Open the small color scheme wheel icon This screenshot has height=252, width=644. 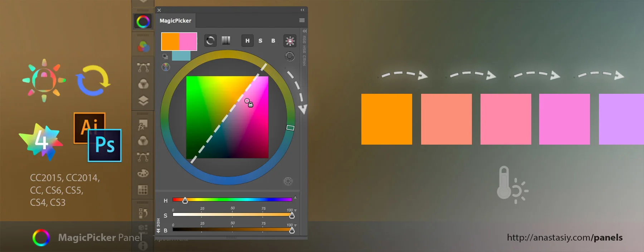tap(166, 67)
